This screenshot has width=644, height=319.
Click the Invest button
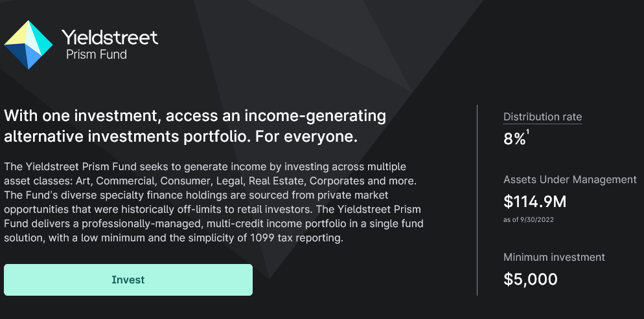point(128,280)
